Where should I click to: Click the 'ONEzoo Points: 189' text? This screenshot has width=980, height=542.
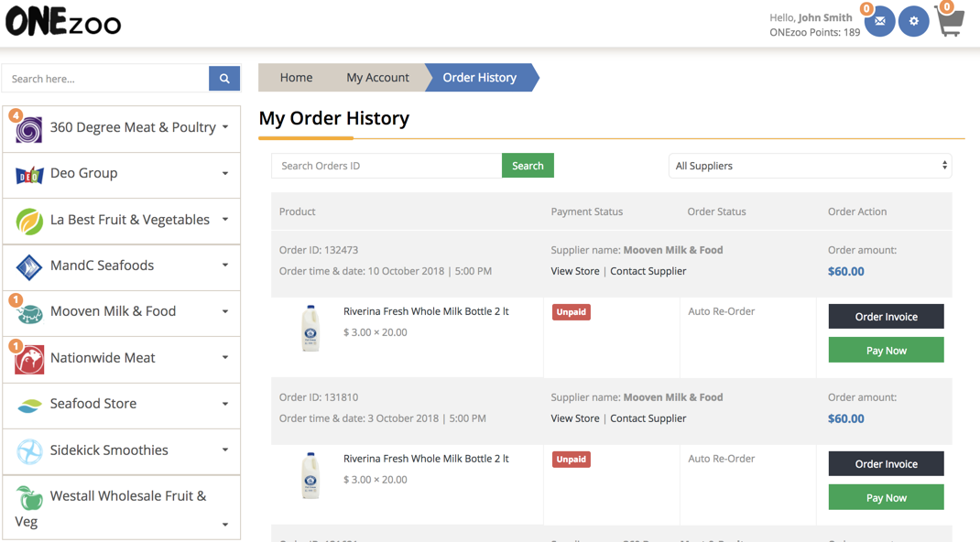pos(815,32)
